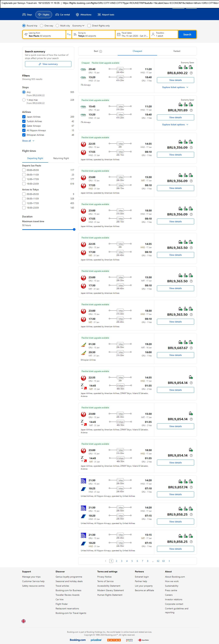Click the help icon beside BRL8,690.22 price
The width and height of the screenshot is (219, 644).
(x=191, y=73)
